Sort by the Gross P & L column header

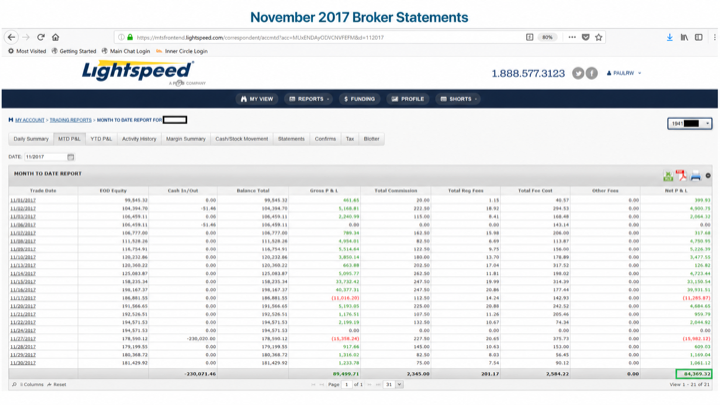(x=324, y=191)
